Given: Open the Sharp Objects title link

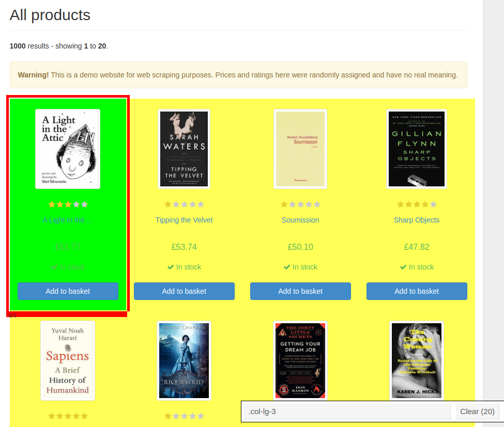Looking at the screenshot, I should point(417,220).
